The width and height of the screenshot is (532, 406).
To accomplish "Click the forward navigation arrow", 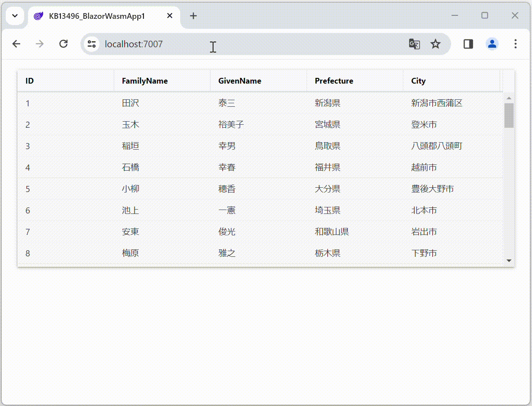I will point(39,44).
